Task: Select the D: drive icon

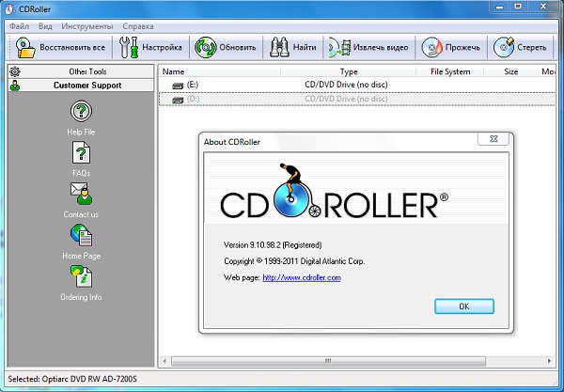Action: [x=178, y=100]
